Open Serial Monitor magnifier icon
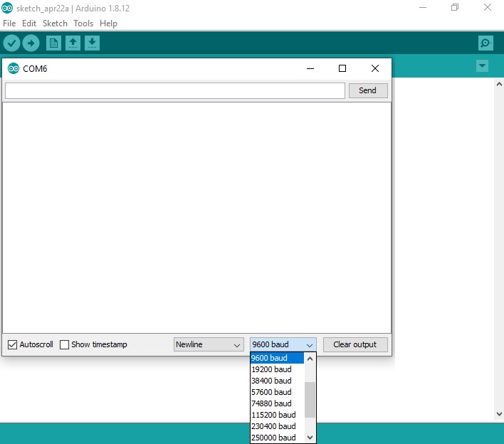The width and height of the screenshot is (504, 444). (485, 43)
